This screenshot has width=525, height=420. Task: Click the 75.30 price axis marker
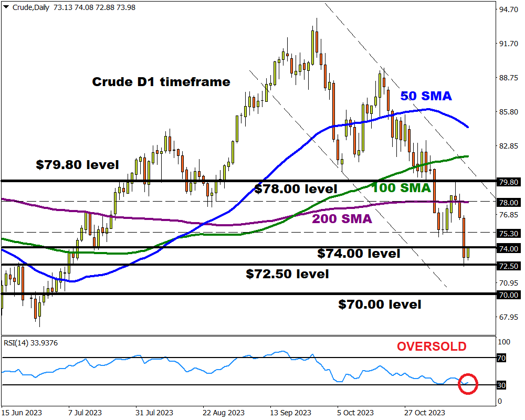point(508,234)
